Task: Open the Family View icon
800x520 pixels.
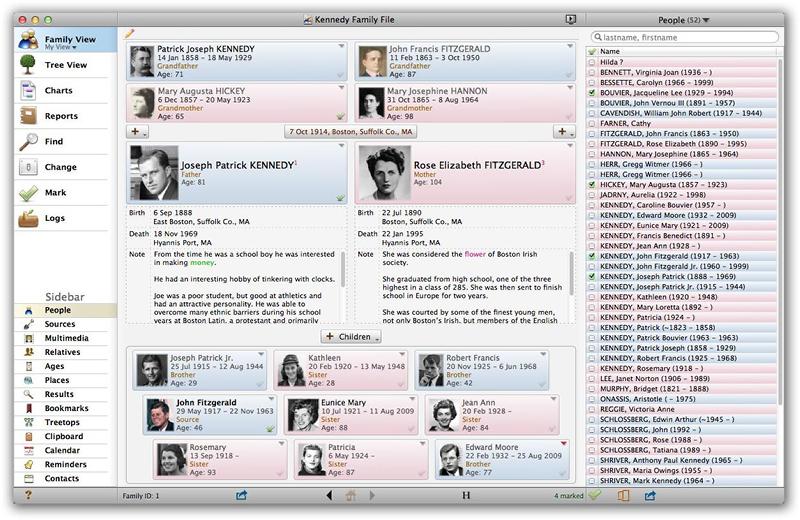Action: [28, 39]
